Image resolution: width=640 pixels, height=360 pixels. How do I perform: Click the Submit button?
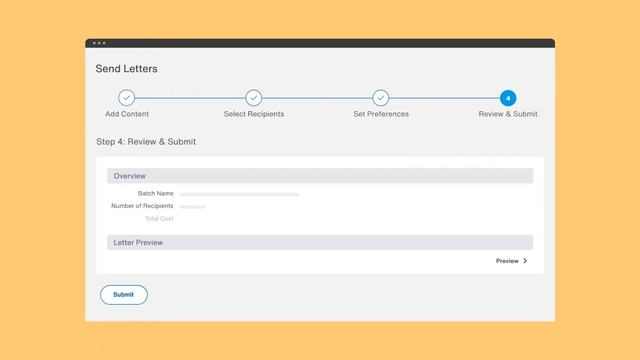tap(124, 295)
